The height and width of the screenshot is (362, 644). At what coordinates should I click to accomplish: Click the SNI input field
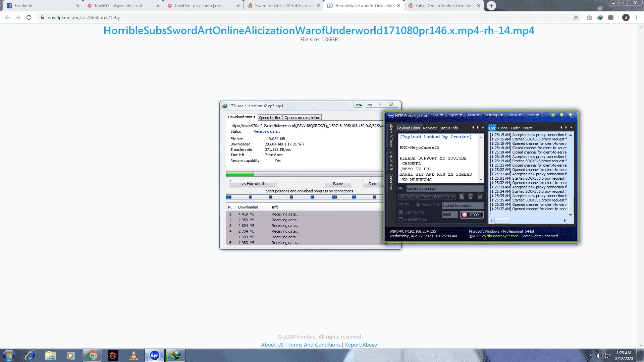445,188
